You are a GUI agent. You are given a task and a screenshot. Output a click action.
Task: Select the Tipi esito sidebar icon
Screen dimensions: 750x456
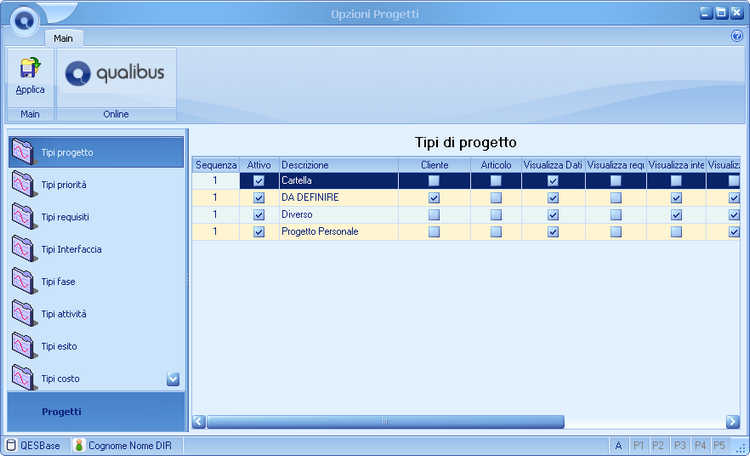pos(23,346)
